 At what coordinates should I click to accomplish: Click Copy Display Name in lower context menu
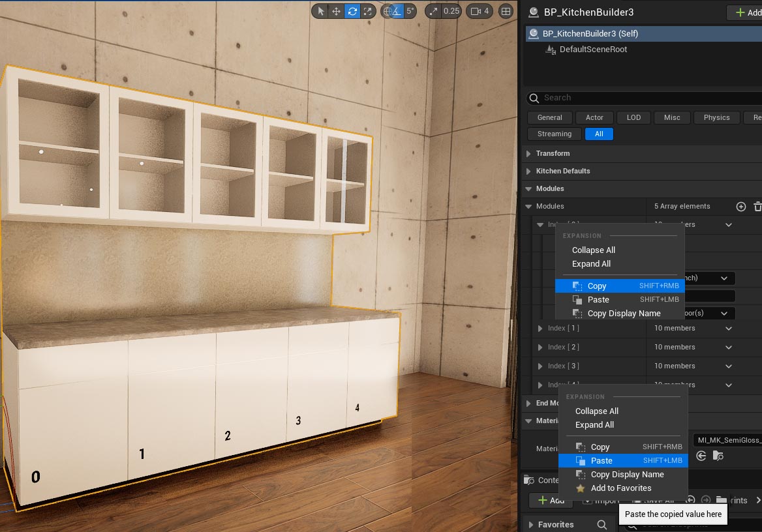tap(624, 474)
